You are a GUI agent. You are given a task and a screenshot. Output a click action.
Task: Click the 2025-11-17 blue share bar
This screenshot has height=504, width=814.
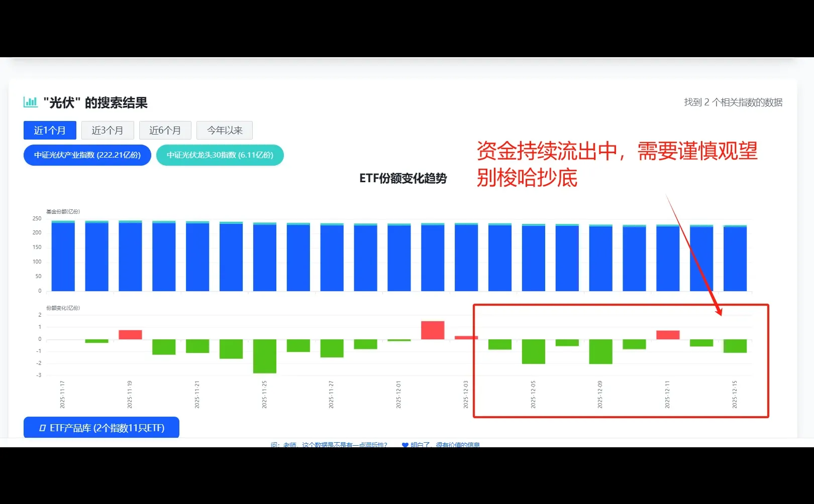[x=63, y=257]
